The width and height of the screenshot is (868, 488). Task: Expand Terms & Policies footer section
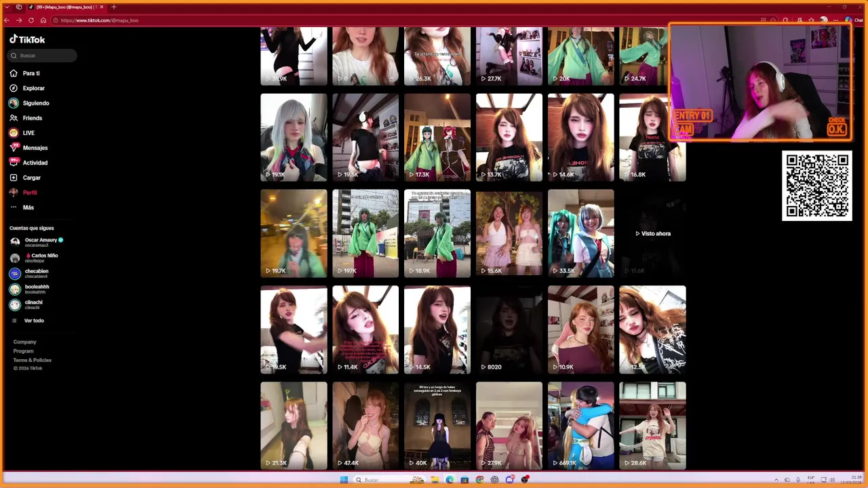pos(32,360)
